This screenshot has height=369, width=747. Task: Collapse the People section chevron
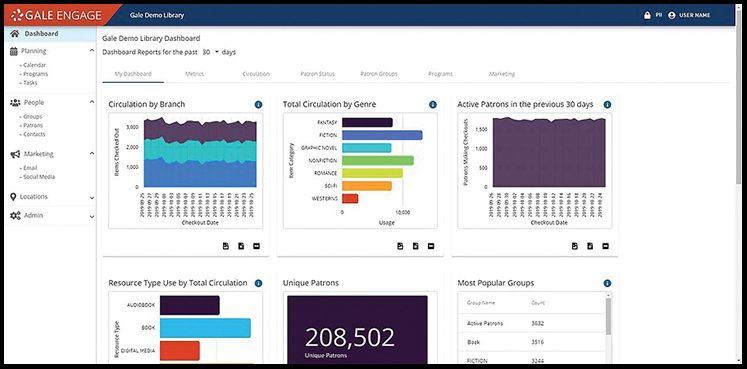click(x=91, y=101)
